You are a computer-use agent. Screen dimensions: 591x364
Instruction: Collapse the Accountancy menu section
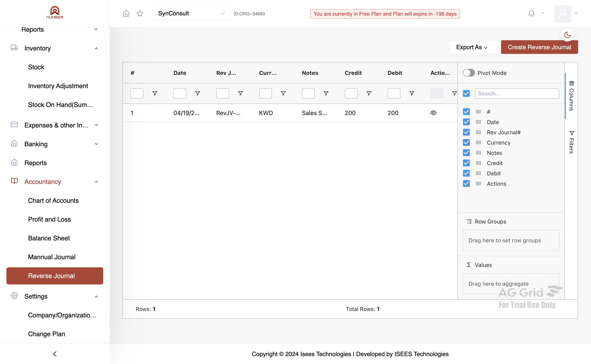(96, 182)
